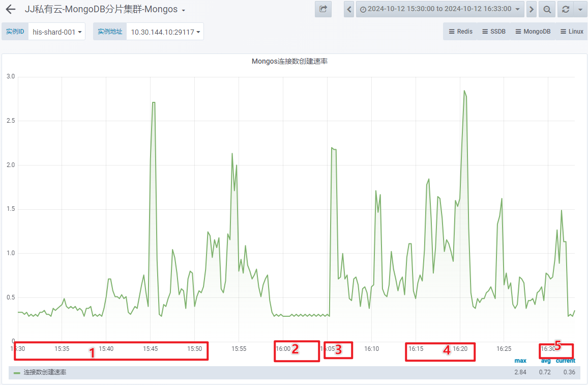Viewport: 588px width, 385px height.
Task: Click the zoom out magnifier icon
Action: pyautogui.click(x=547, y=9)
